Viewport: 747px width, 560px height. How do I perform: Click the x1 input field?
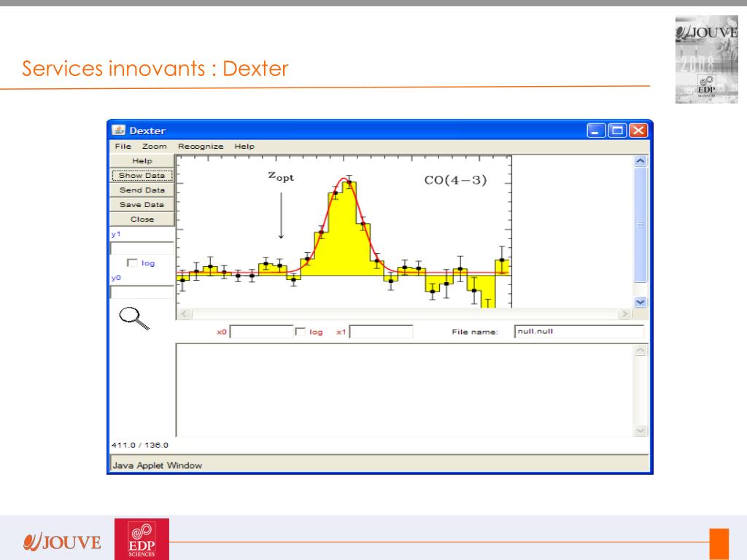tap(381, 332)
